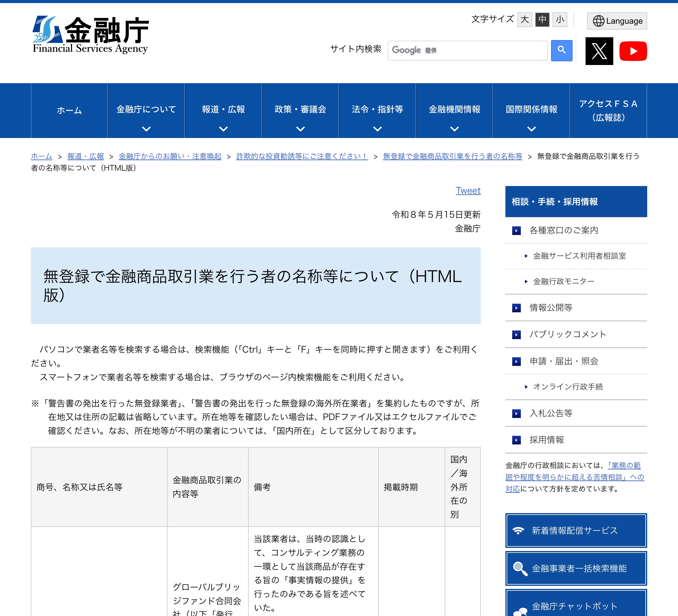The width and height of the screenshot is (678, 616).
Task: Click ホーム breadcrumb link
Action: (41, 156)
